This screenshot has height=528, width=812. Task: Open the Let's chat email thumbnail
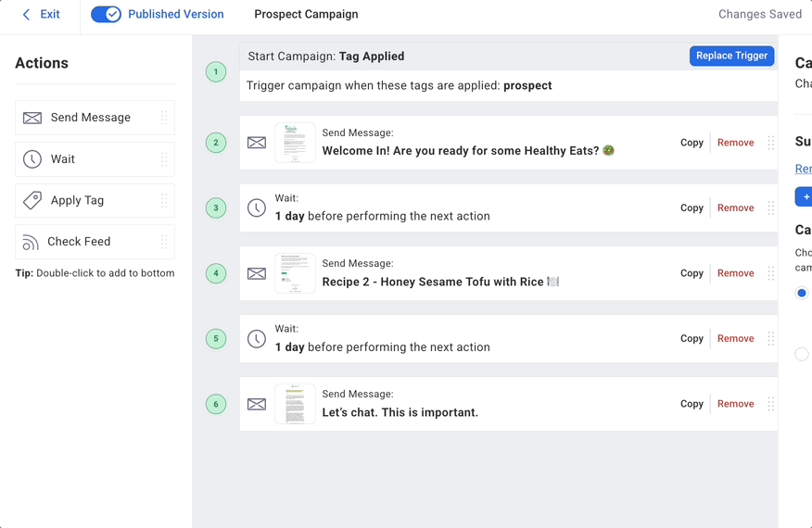295,404
